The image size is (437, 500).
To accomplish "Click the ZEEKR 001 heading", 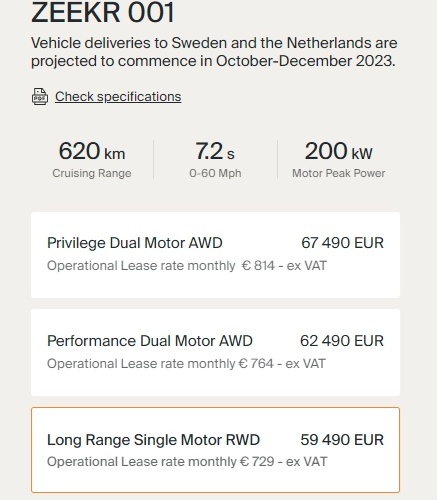I will pyautogui.click(x=103, y=12).
